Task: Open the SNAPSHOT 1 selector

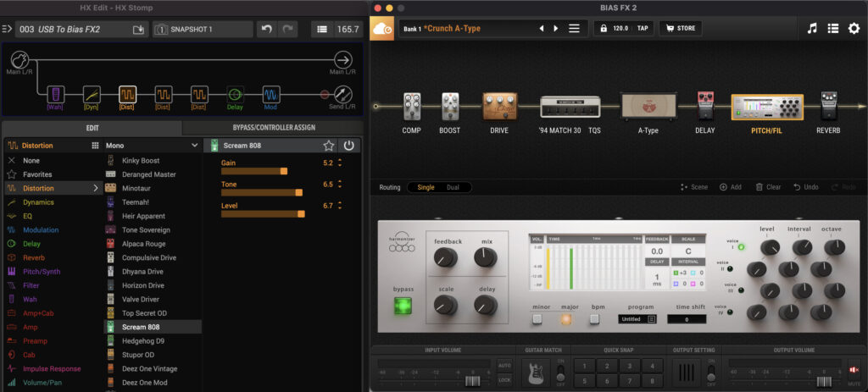Action: (x=203, y=30)
